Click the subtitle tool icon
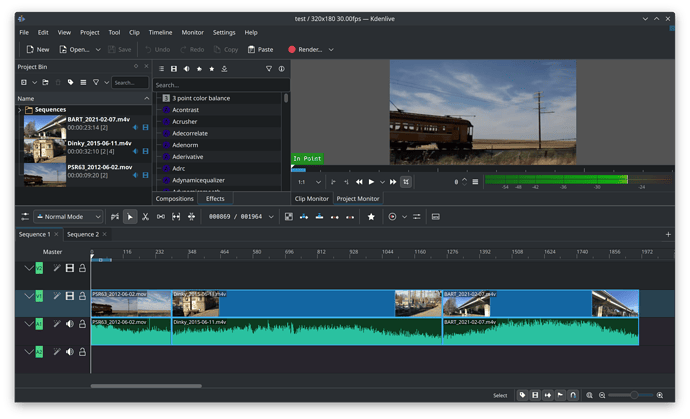This screenshot has width=690, height=419. point(436,217)
